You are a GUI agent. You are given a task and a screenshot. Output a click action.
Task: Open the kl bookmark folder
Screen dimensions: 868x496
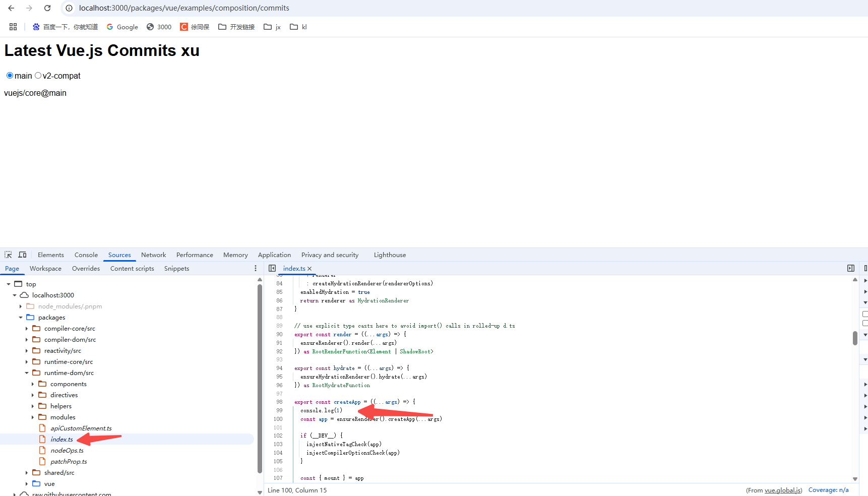[298, 27]
